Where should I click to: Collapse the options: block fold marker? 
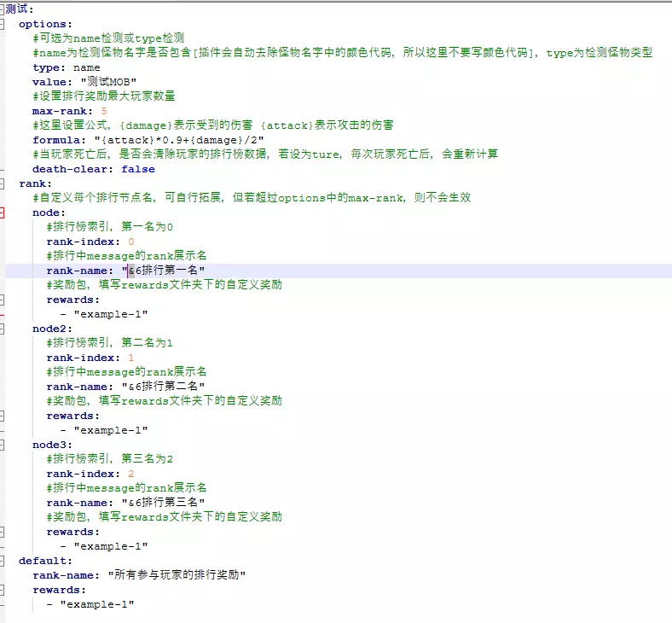click(x=2, y=24)
